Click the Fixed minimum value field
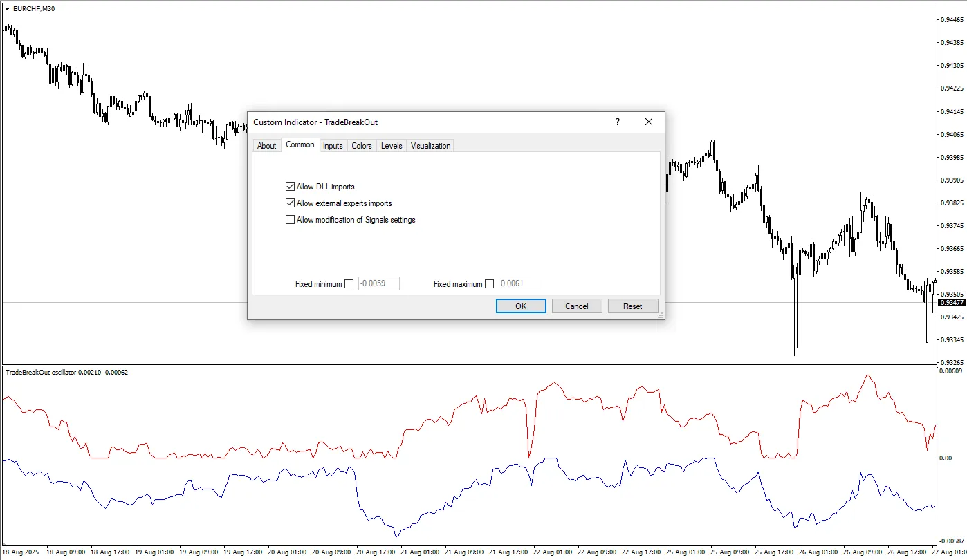Screen dimensions: 967x560 coord(379,283)
